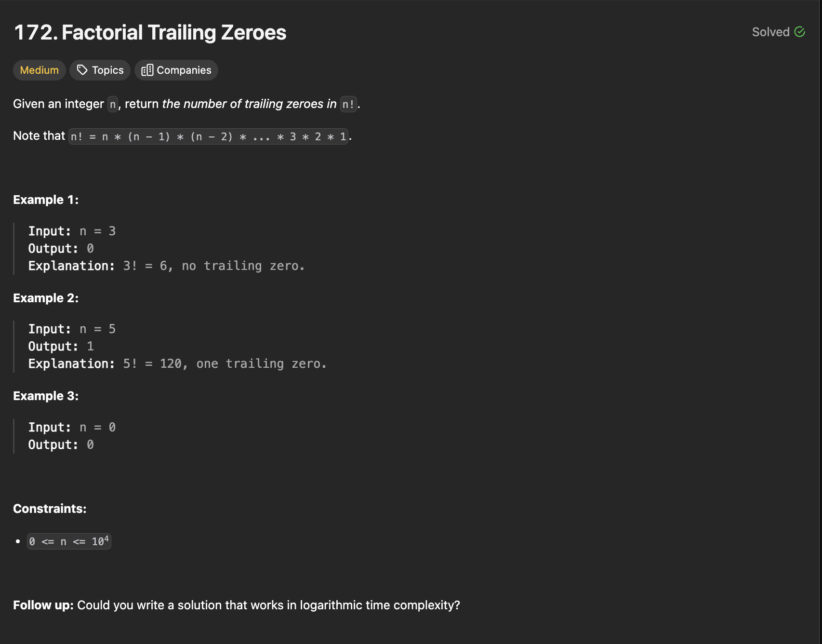Viewport: 822px width, 644px height.
Task: Click the Medium difficulty badge
Action: point(40,70)
